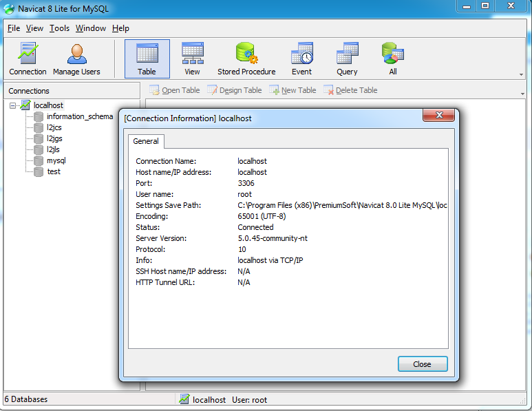Click the Navicat app icon in title bar
The height and width of the screenshot is (411, 532).
pyautogui.click(x=9, y=9)
